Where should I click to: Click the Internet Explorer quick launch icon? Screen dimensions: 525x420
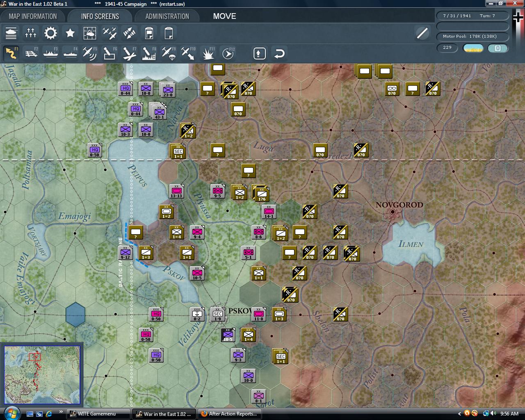[49, 413]
